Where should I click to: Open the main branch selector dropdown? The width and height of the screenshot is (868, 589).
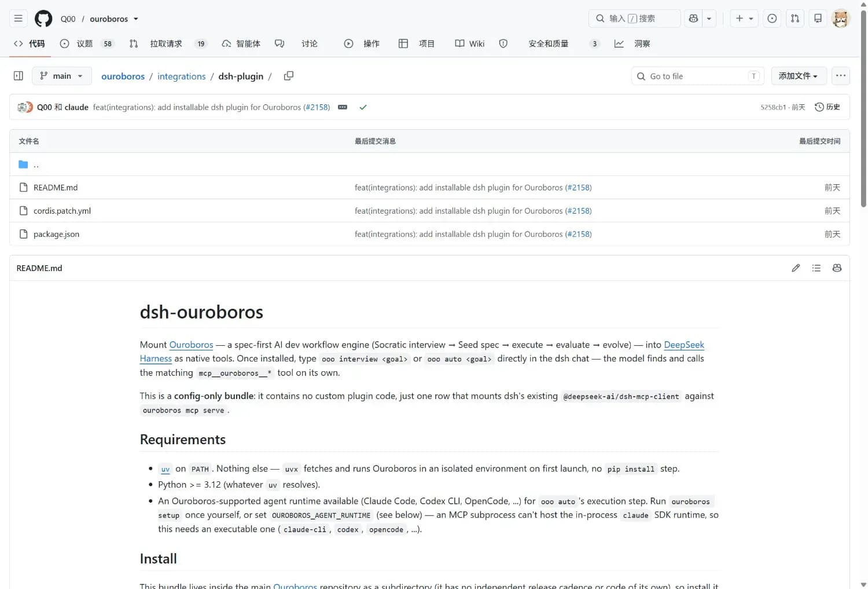62,76
